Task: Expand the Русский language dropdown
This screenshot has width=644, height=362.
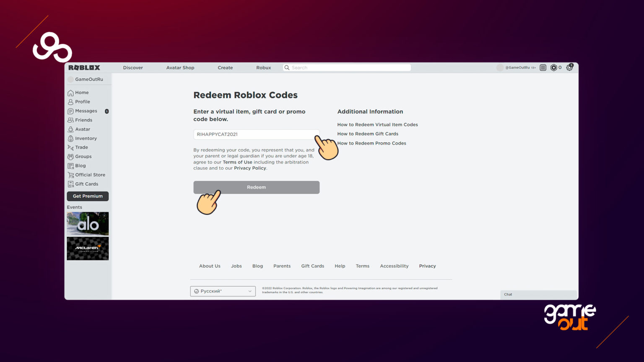Action: pyautogui.click(x=223, y=291)
